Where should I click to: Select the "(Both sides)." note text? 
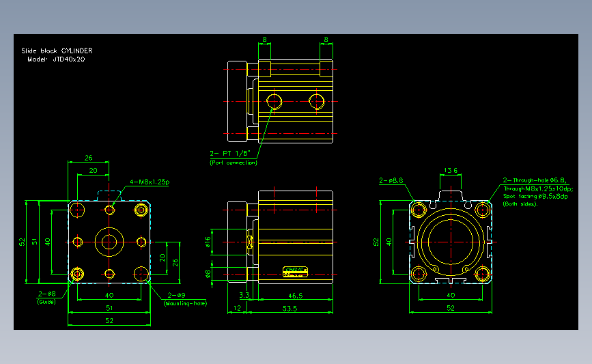pos(520,204)
